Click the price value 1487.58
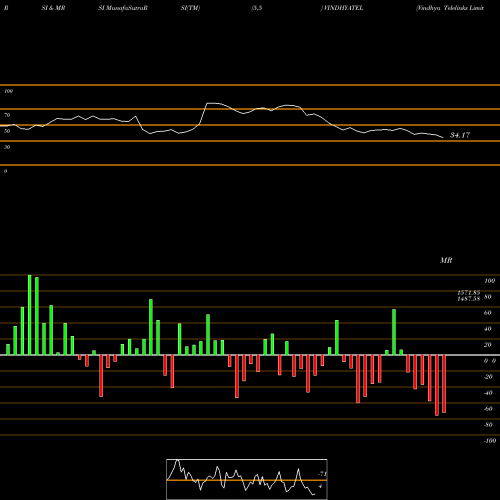Image resolution: width=500 pixels, height=500 pixels. point(469,299)
